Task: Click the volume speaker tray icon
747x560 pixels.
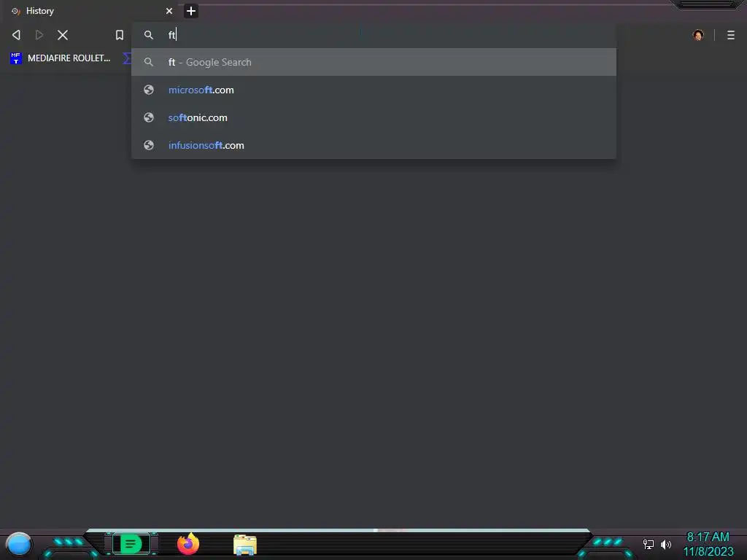Action: (x=666, y=544)
